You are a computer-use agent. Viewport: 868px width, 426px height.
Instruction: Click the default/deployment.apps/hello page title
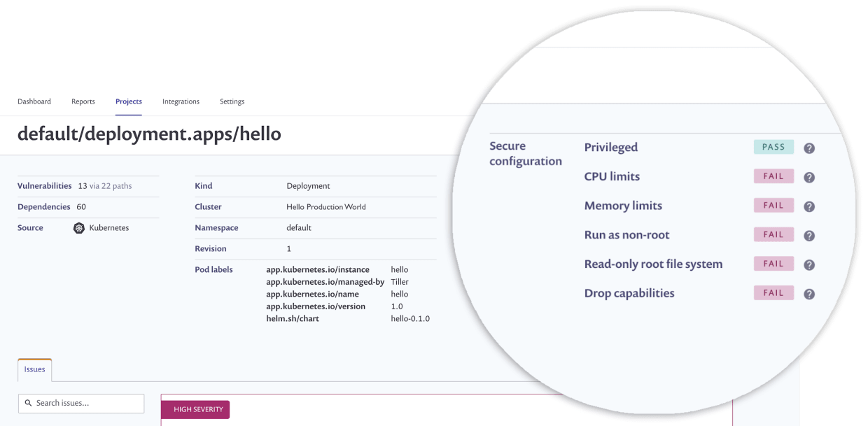(149, 134)
